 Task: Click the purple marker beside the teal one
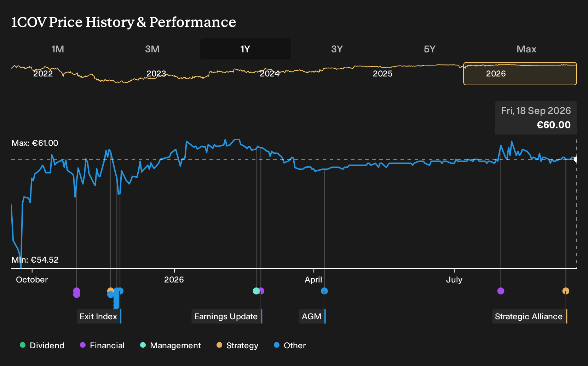click(x=261, y=291)
